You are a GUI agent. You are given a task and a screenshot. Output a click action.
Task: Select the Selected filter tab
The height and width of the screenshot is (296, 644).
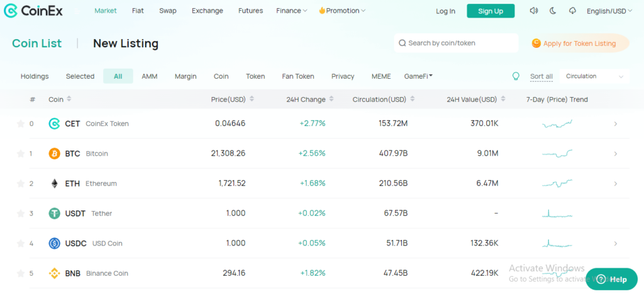[80, 76]
